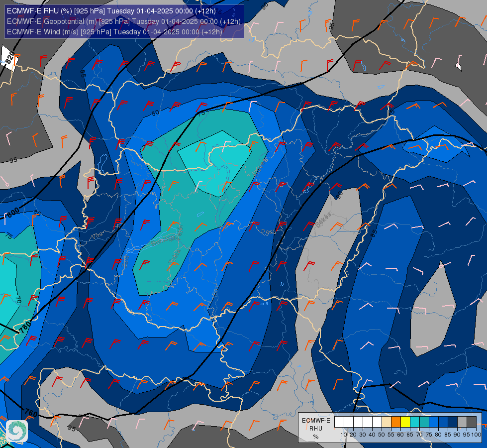Pick the first white legend swatch below 10%
Screen dimensions: 487x448
(x=339, y=422)
